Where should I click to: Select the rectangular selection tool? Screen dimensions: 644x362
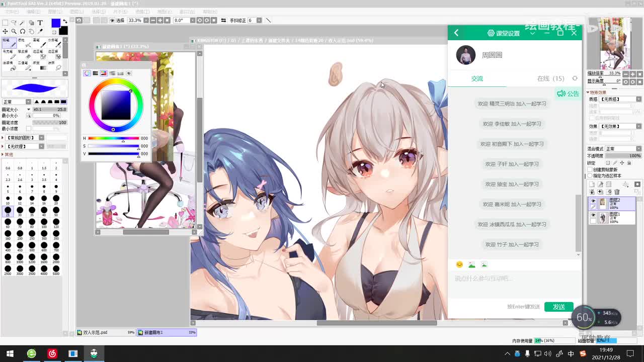pos(5,23)
